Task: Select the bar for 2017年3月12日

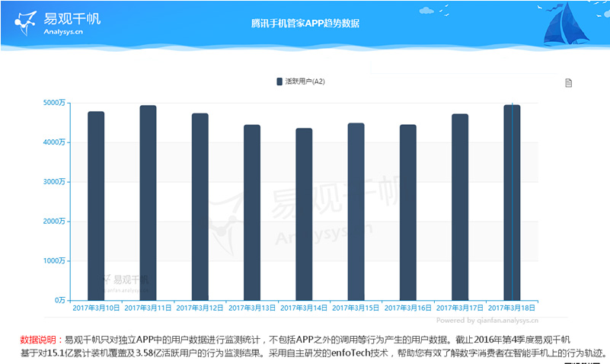Action: coord(200,207)
